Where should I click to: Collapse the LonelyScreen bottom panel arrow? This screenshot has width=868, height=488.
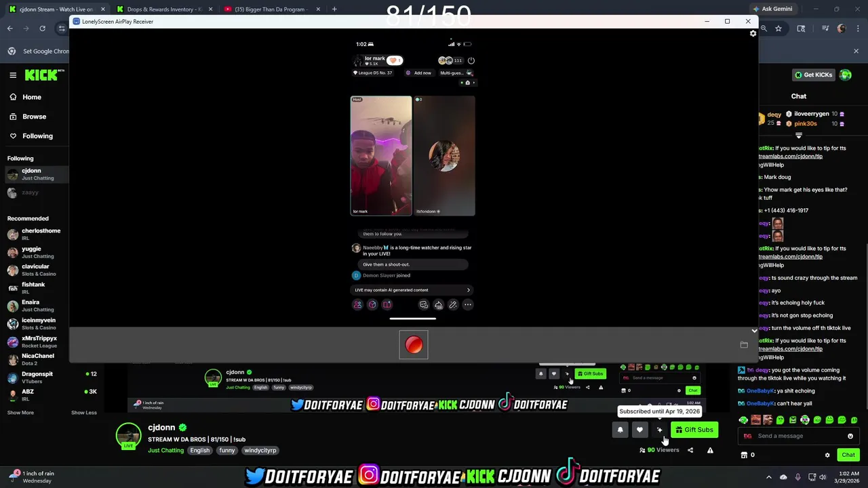pyautogui.click(x=754, y=331)
